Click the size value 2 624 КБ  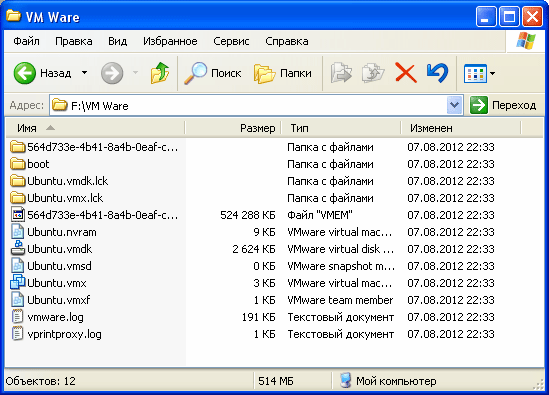[254, 249]
